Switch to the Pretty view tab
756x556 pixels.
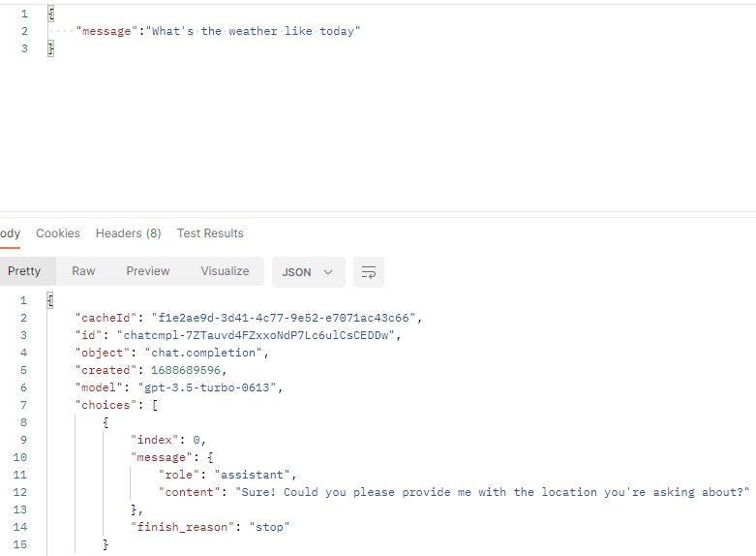coord(24,271)
